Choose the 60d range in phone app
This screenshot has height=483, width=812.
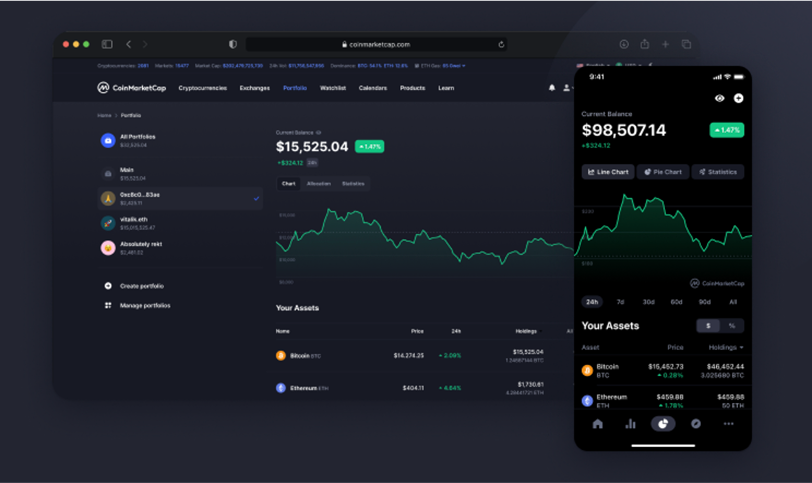(676, 302)
